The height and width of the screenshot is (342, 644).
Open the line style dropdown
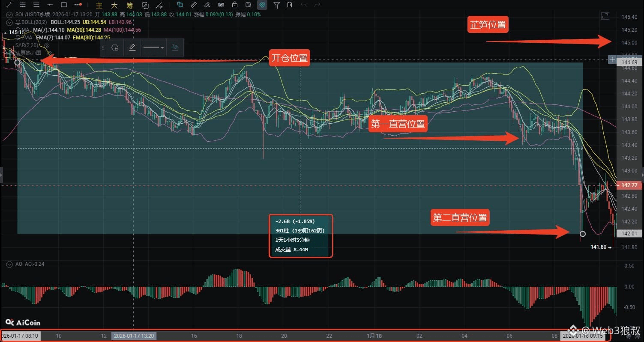click(x=153, y=48)
